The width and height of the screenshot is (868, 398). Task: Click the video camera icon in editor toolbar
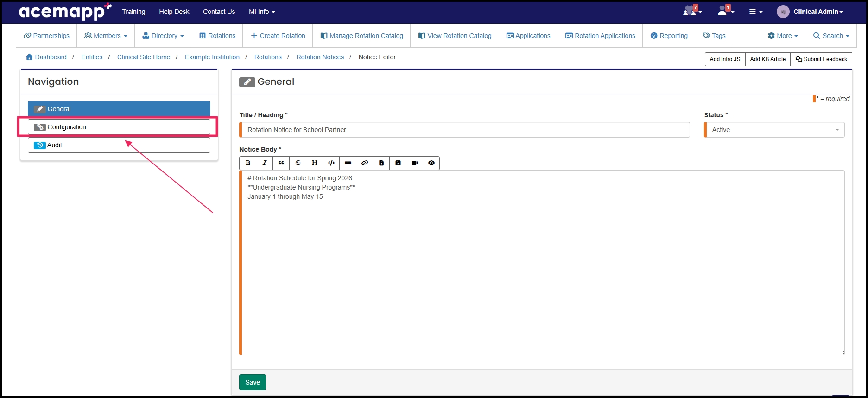point(415,163)
